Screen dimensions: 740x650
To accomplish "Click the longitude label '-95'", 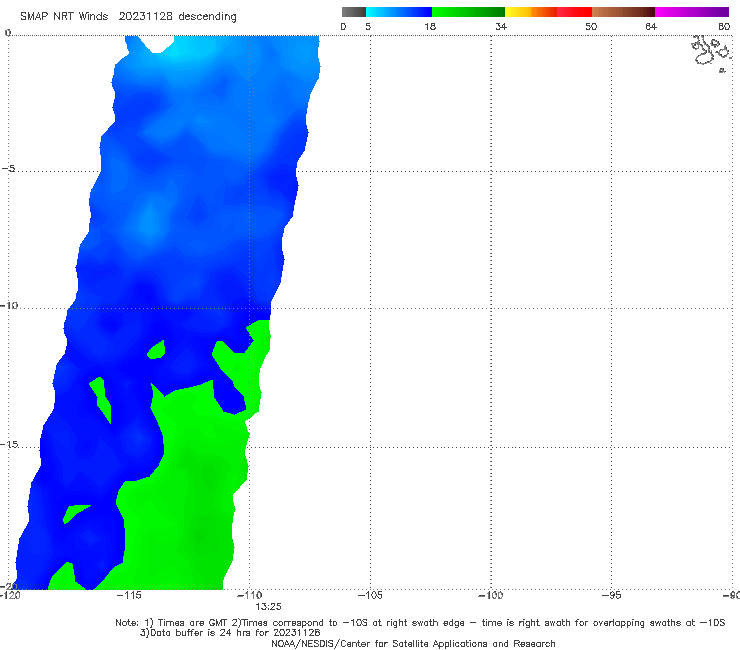I will [611, 595].
